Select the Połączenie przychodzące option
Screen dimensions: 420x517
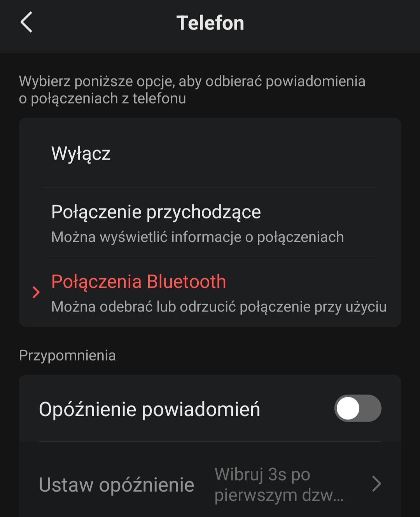156,213
